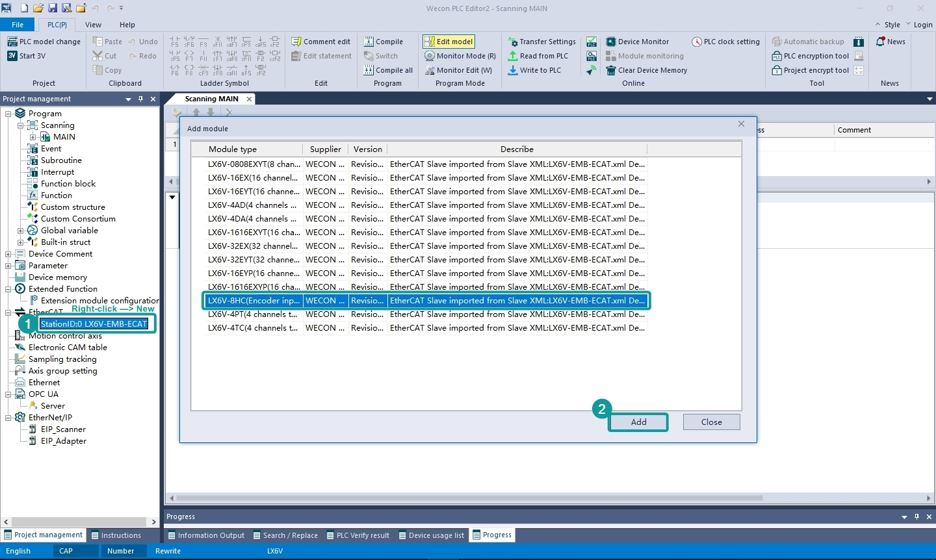This screenshot has width=936, height=560.
Task: Expand Global variable node
Action: (20, 231)
